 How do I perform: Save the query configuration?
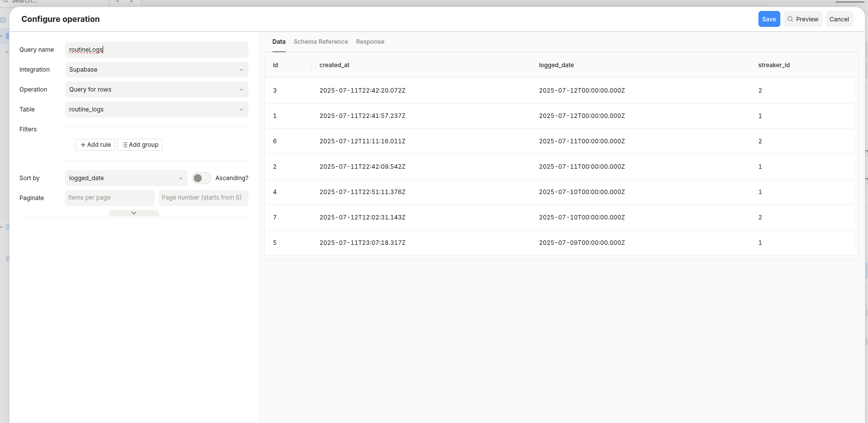point(769,19)
